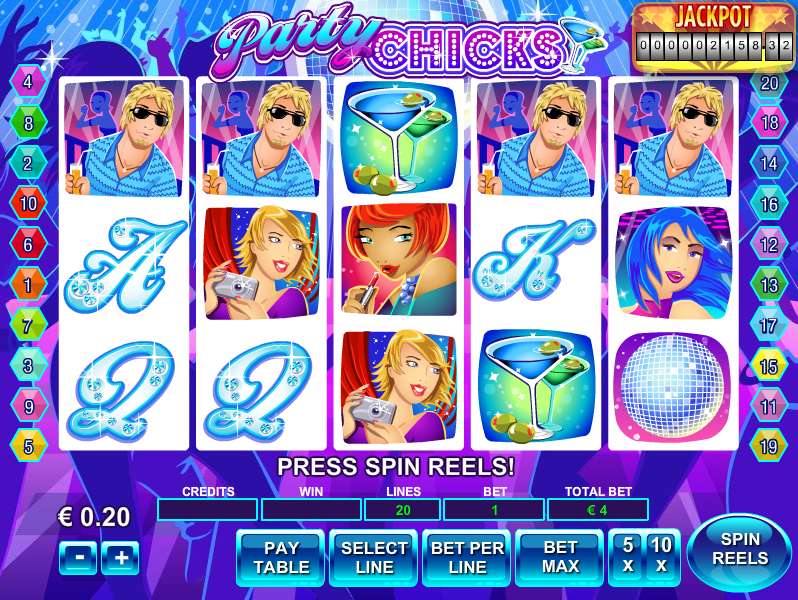Image resolution: width=798 pixels, height=600 pixels.
Task: Click the jackpot counter display
Action: [715, 45]
